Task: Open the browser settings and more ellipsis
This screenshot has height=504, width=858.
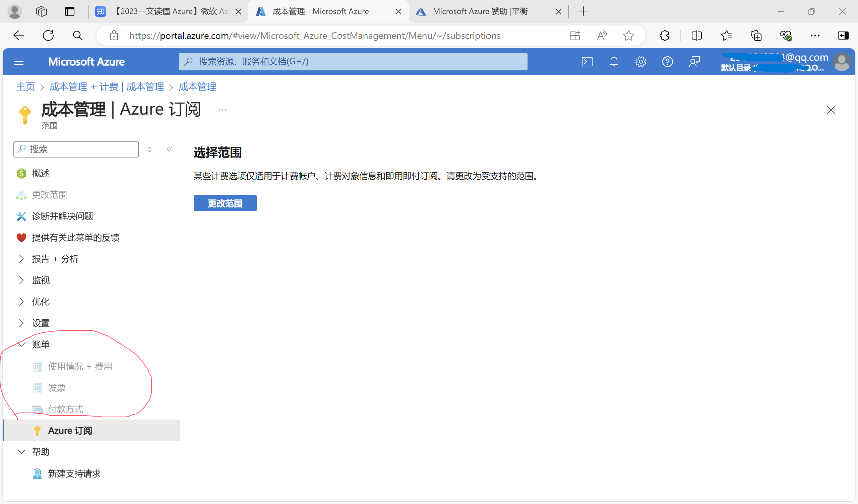Action: click(815, 36)
